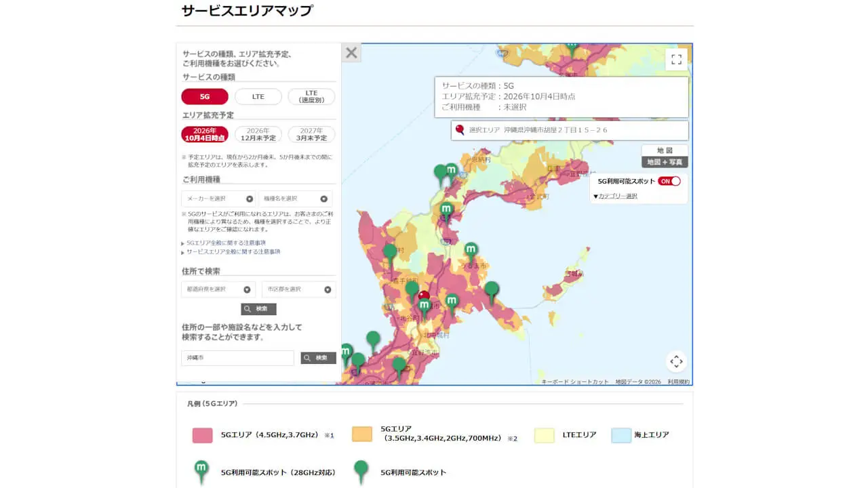The height and width of the screenshot is (488, 868).
Task: Open the メーカーを選択 dropdown
Action: (x=220, y=199)
